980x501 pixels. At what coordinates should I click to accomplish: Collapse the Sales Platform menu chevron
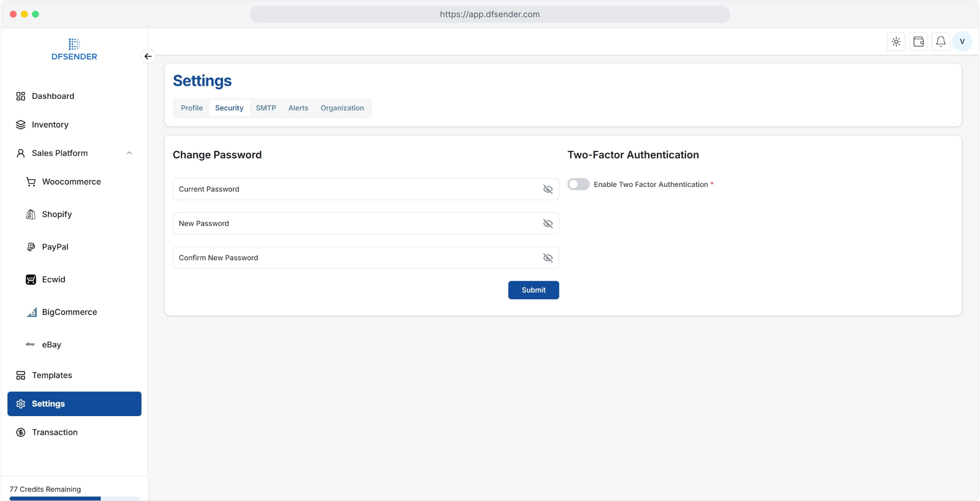click(x=129, y=153)
